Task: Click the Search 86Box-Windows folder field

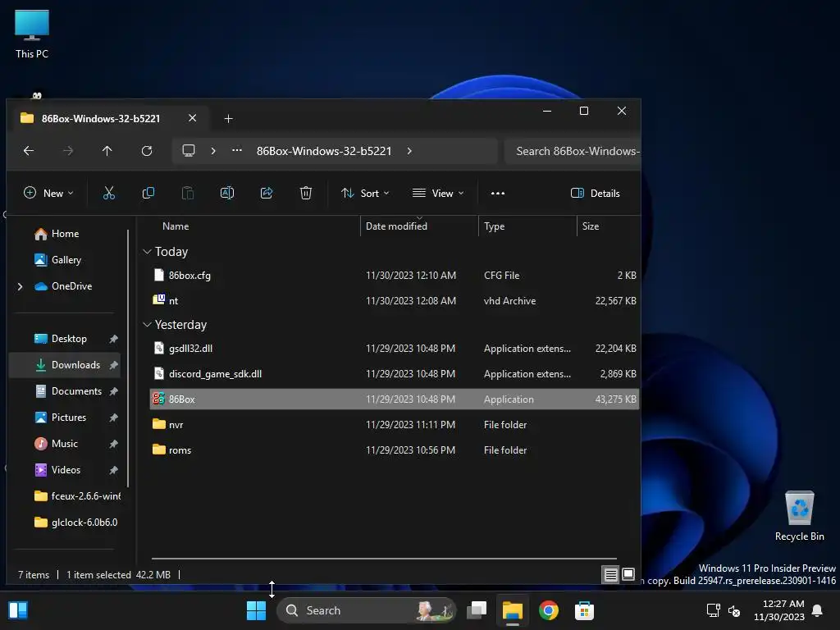Action: pos(573,151)
